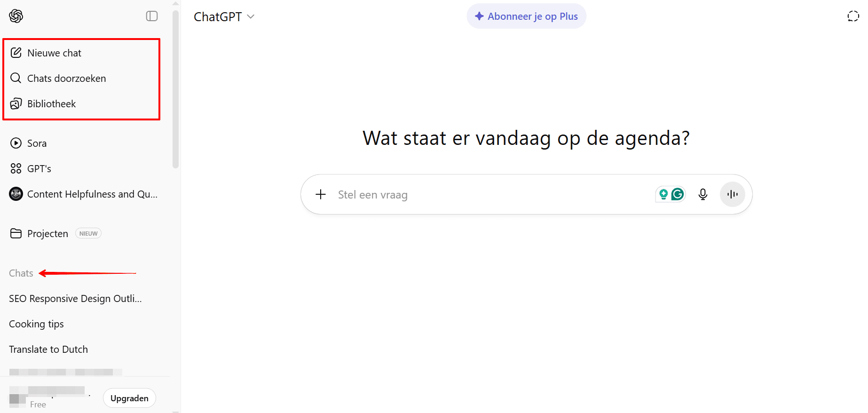
Task: Click the ChatGPT logo icon
Action: click(16, 16)
